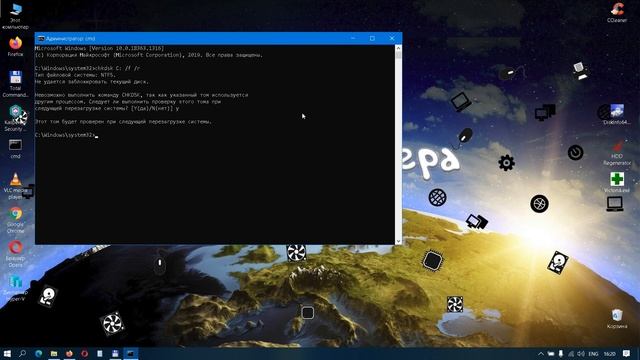Open the Этот компьютер desktop icon

[x=16, y=16]
